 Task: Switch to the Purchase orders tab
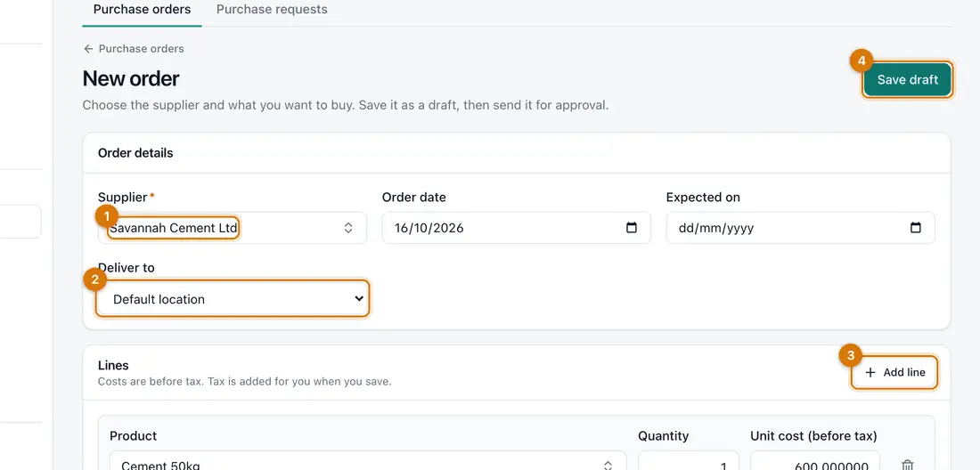point(142,10)
